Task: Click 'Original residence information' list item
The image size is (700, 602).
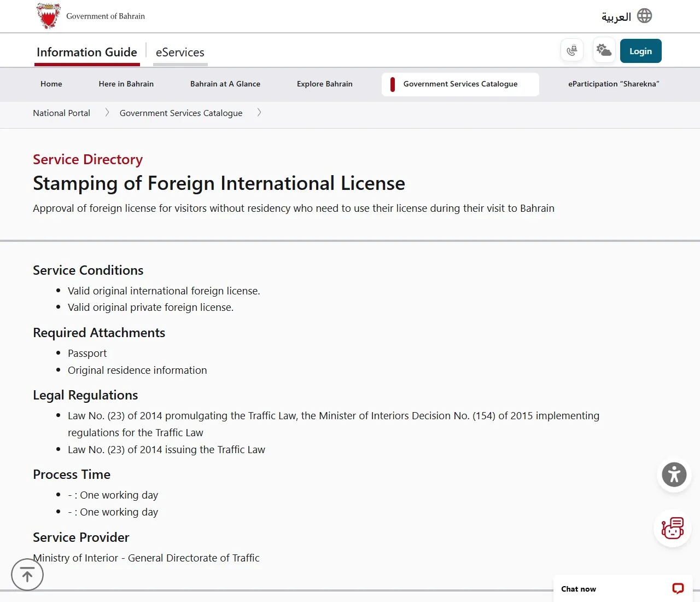Action: pyautogui.click(x=137, y=371)
